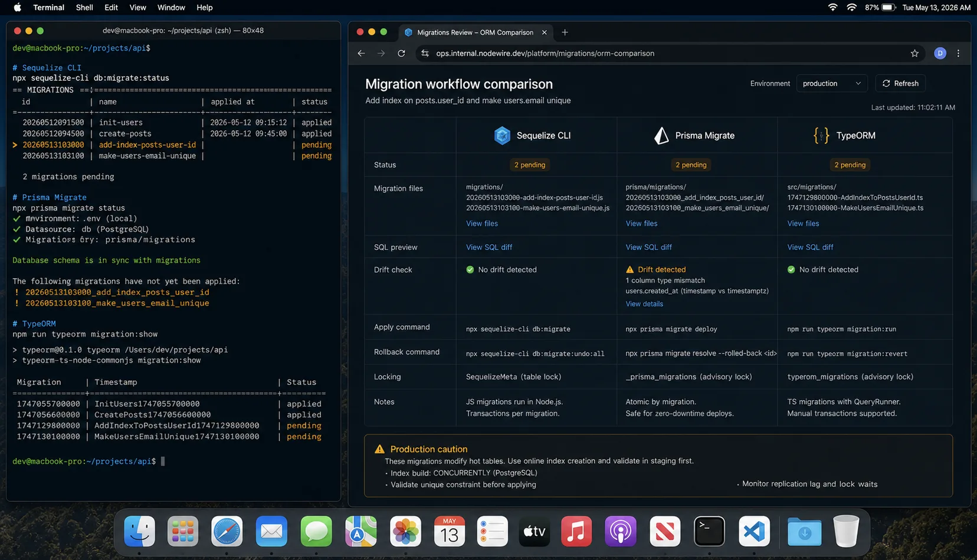Open Visual Studio Code from the dock
Screen dimensions: 977x560
coord(754,532)
